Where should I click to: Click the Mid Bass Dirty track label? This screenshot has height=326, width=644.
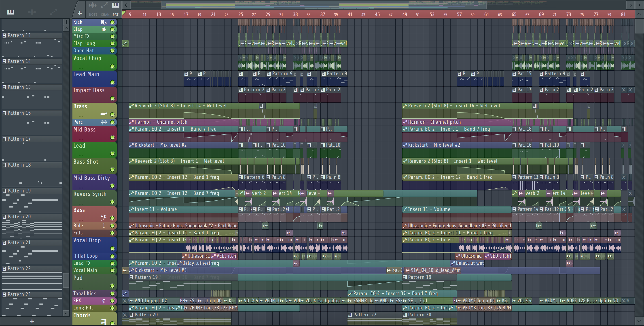click(x=91, y=178)
